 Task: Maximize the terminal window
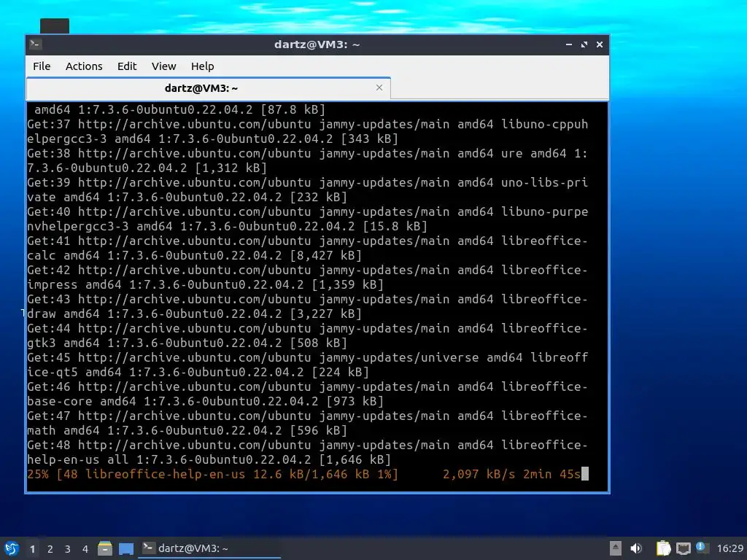tap(584, 44)
